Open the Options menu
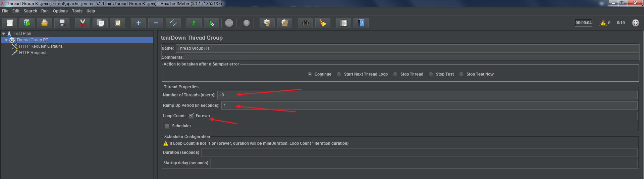Viewport: 644px width, 179px height. (x=60, y=11)
